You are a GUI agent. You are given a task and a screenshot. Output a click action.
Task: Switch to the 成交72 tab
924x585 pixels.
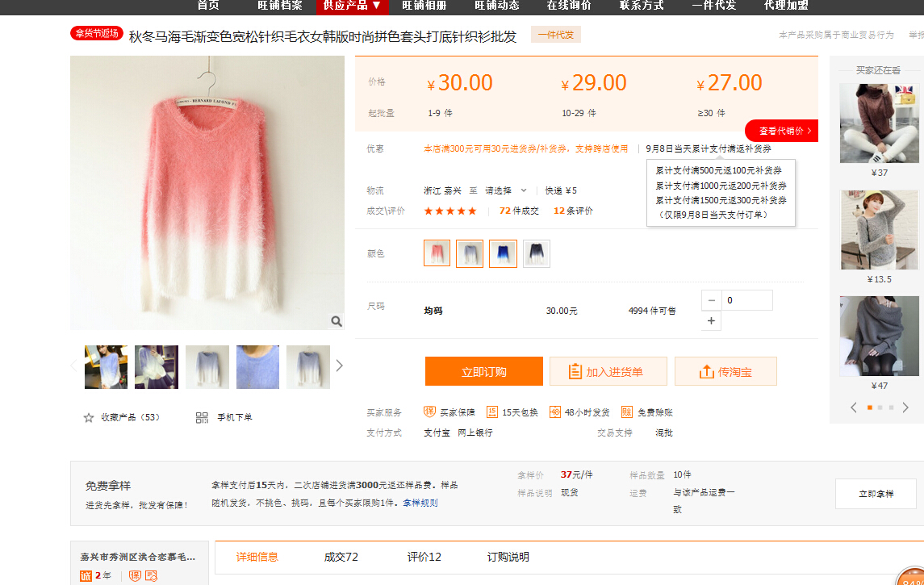point(341,557)
